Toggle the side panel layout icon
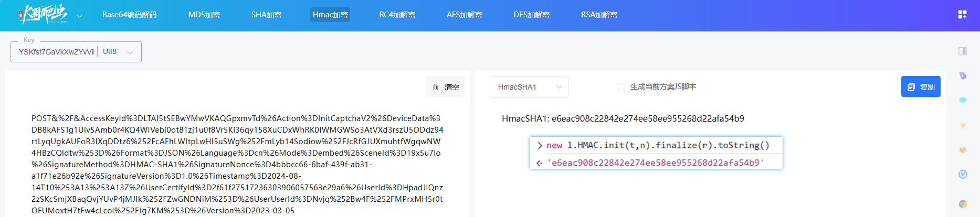980x217 pixels. point(963,51)
